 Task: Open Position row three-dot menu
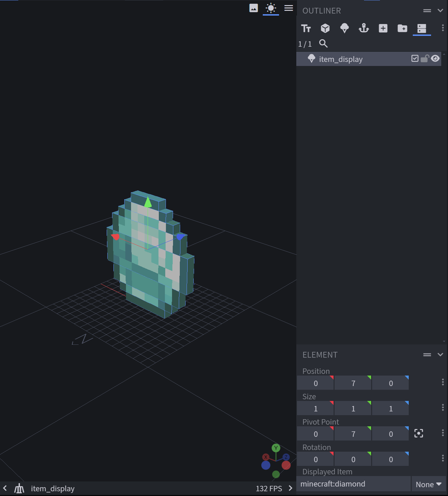tap(443, 382)
